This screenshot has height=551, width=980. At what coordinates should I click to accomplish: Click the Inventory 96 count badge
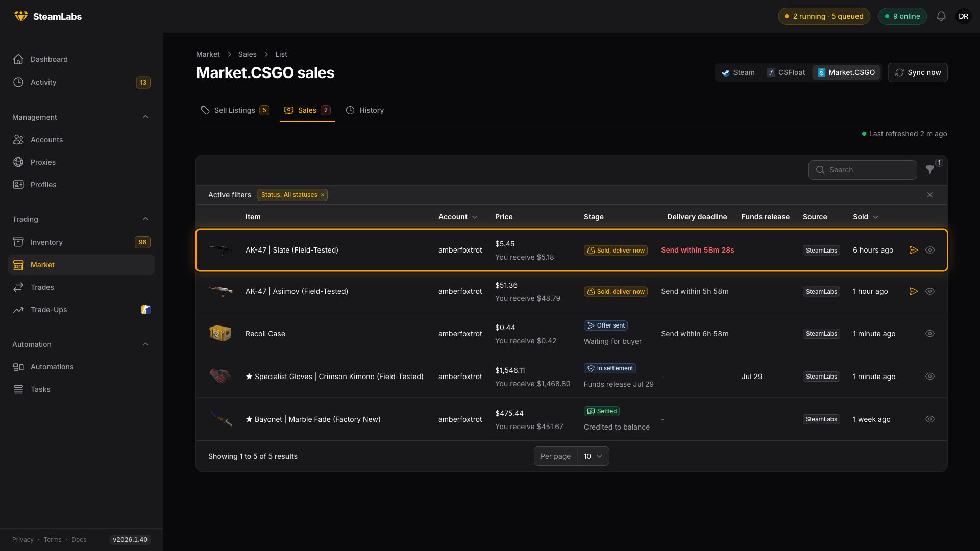click(x=142, y=242)
